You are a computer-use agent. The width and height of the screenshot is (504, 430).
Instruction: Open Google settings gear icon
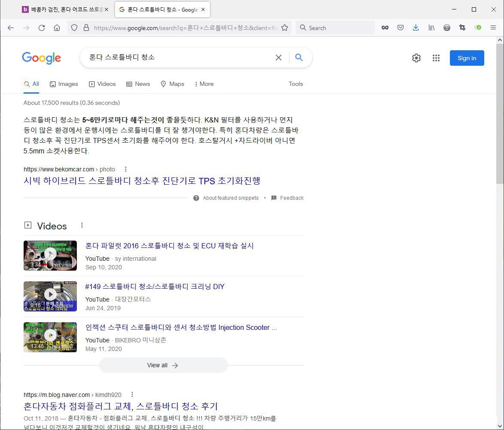click(x=416, y=58)
